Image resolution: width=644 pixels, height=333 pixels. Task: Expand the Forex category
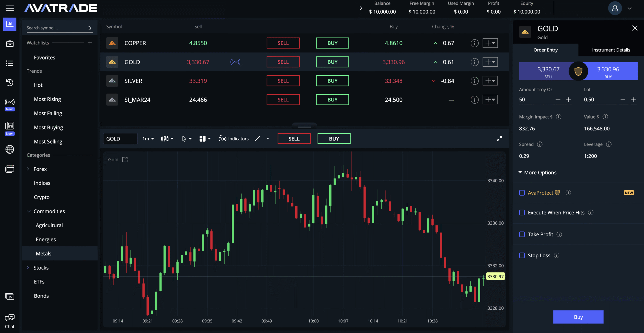pyautogui.click(x=28, y=169)
